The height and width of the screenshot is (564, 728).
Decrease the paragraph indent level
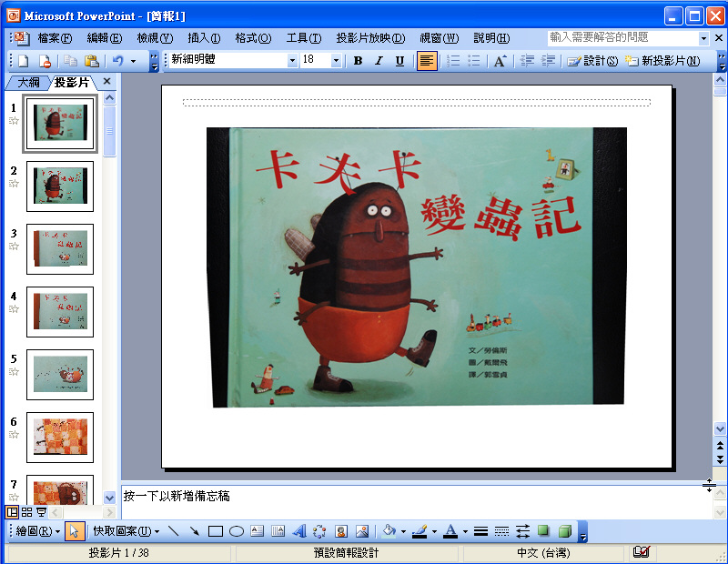pyautogui.click(x=527, y=61)
